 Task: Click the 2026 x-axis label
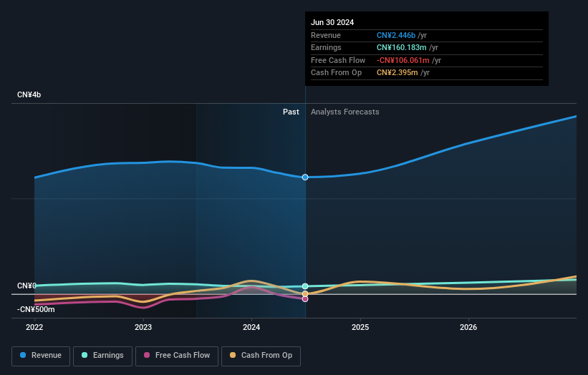pyautogui.click(x=468, y=327)
